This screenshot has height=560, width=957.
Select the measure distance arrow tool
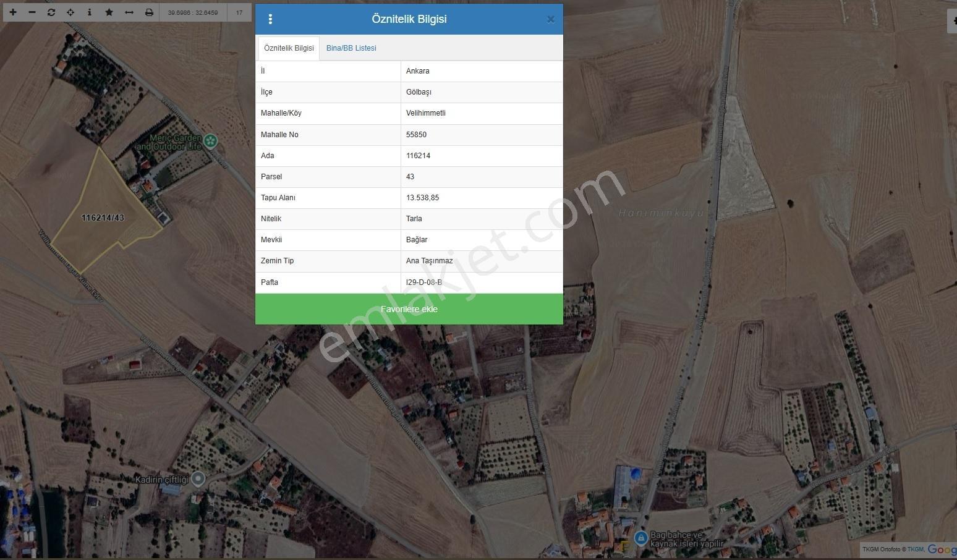(129, 12)
